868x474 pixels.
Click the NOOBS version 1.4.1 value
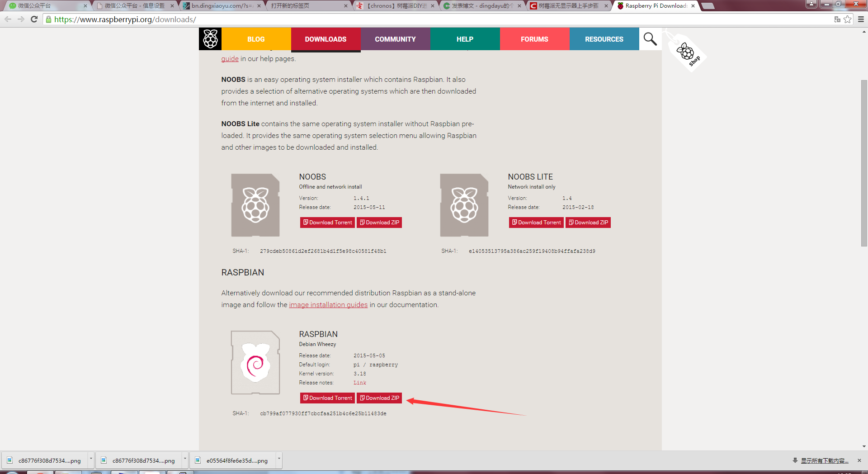361,198
